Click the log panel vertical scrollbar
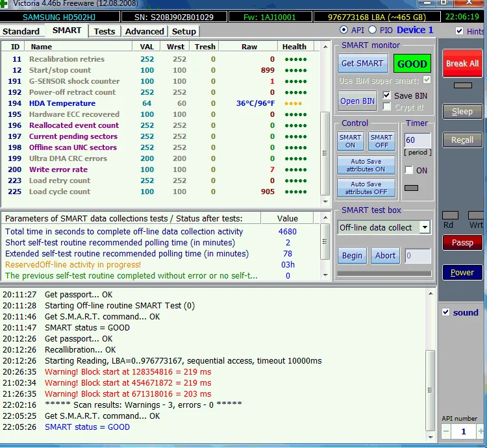 [429, 390]
